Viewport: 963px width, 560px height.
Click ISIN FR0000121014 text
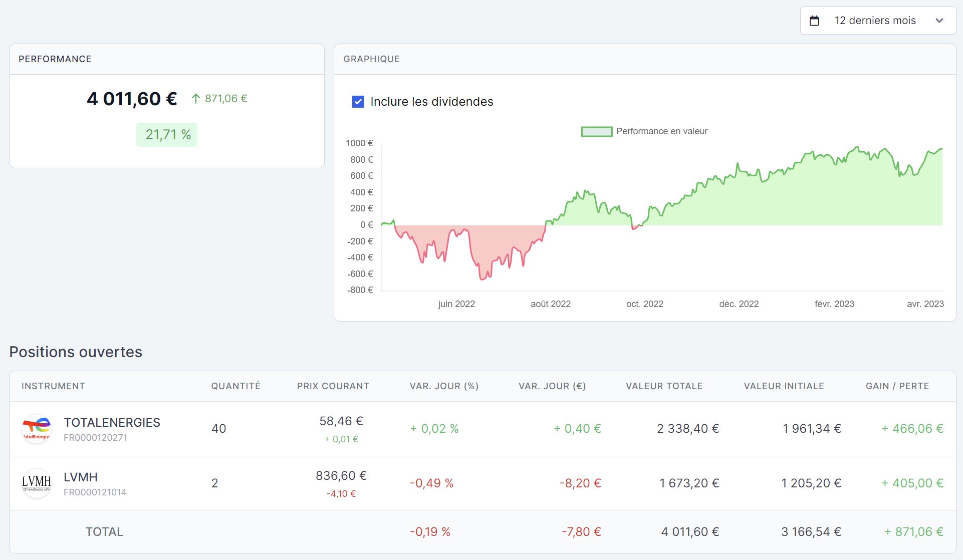click(x=95, y=492)
